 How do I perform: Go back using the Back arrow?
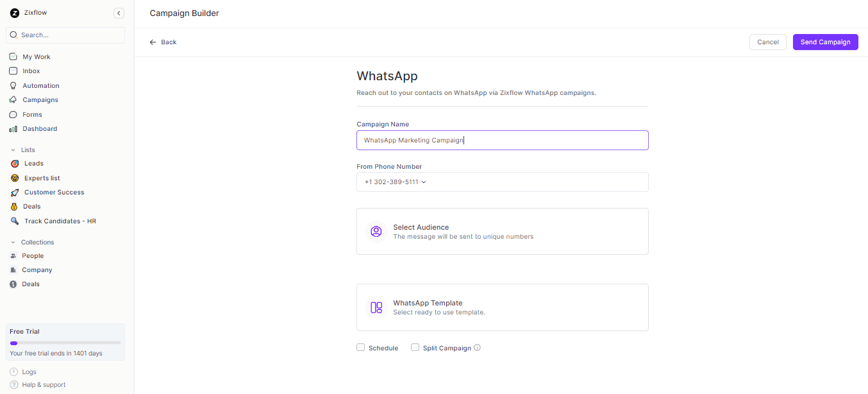click(152, 42)
